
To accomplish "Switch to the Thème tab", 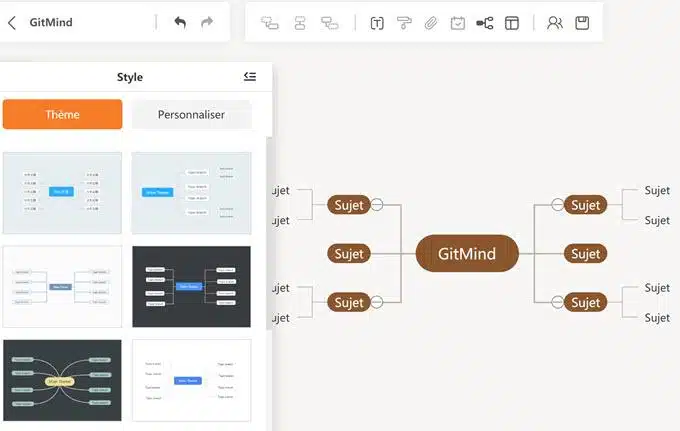I will click(62, 114).
